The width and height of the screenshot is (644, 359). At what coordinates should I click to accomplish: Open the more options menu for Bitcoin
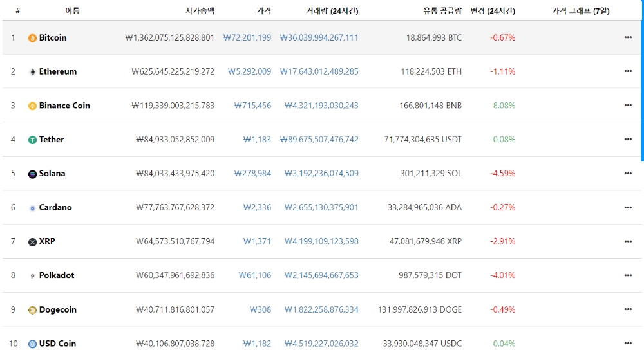628,38
